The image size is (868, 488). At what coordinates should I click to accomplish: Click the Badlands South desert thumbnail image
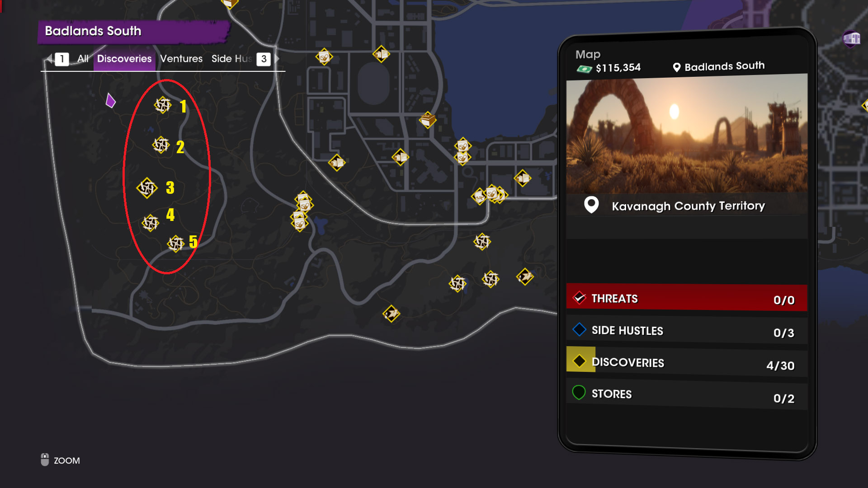(x=687, y=134)
